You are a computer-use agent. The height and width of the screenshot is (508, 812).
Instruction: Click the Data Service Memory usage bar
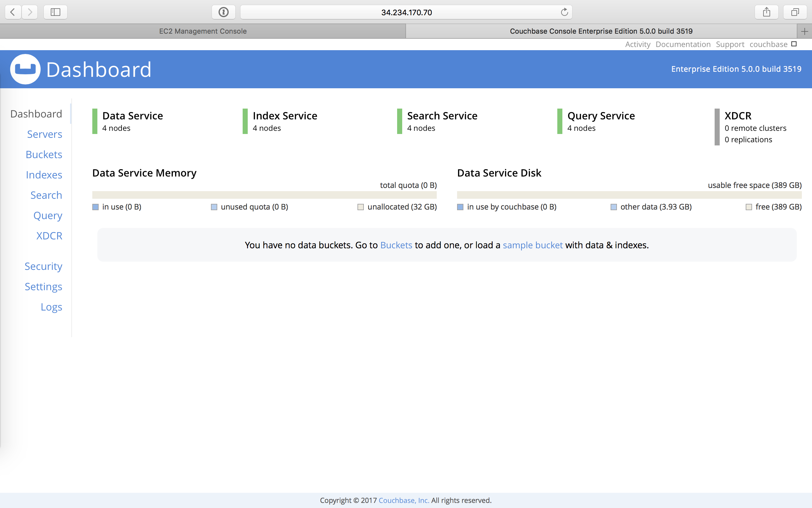(x=265, y=195)
